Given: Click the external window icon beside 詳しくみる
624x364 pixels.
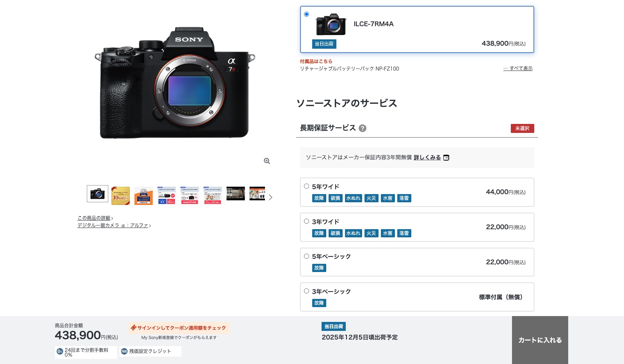Looking at the screenshot, I should [446, 157].
